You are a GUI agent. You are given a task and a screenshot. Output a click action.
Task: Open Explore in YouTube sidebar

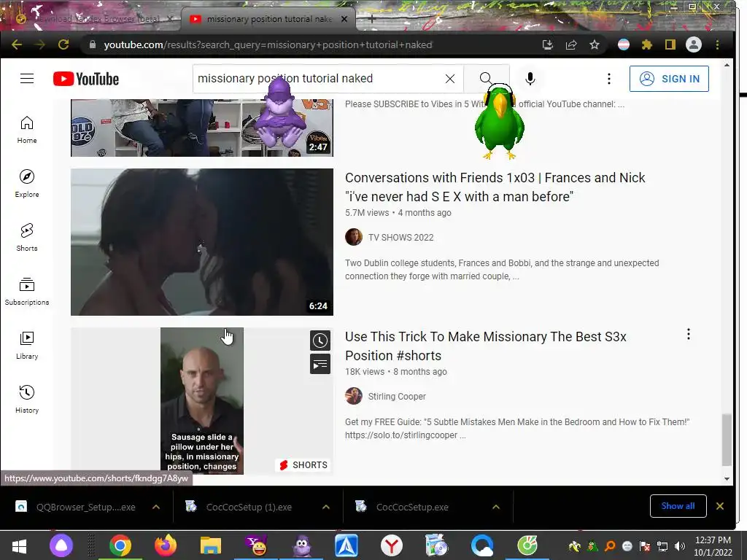tap(27, 183)
